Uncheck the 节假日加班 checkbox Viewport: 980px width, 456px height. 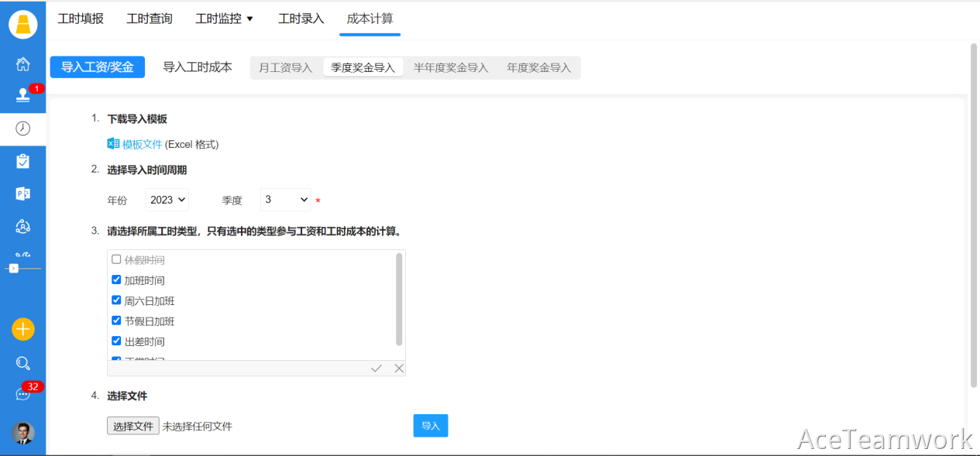pos(116,321)
